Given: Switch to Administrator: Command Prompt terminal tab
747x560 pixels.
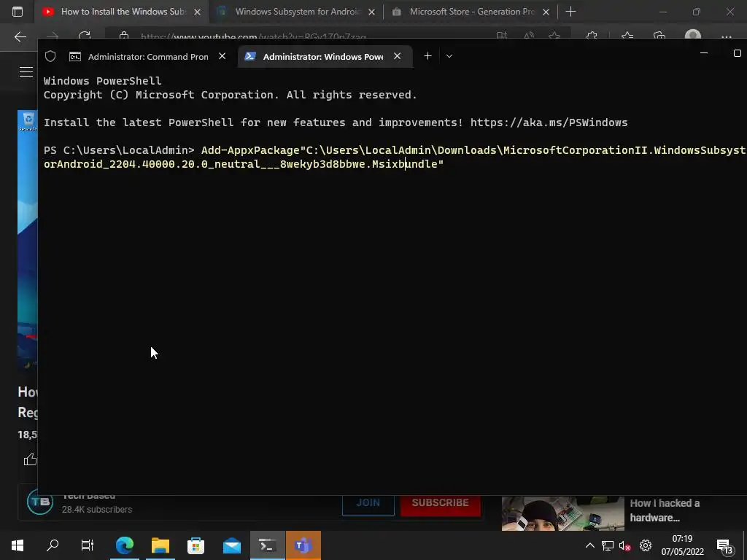Looking at the screenshot, I should (x=139, y=57).
